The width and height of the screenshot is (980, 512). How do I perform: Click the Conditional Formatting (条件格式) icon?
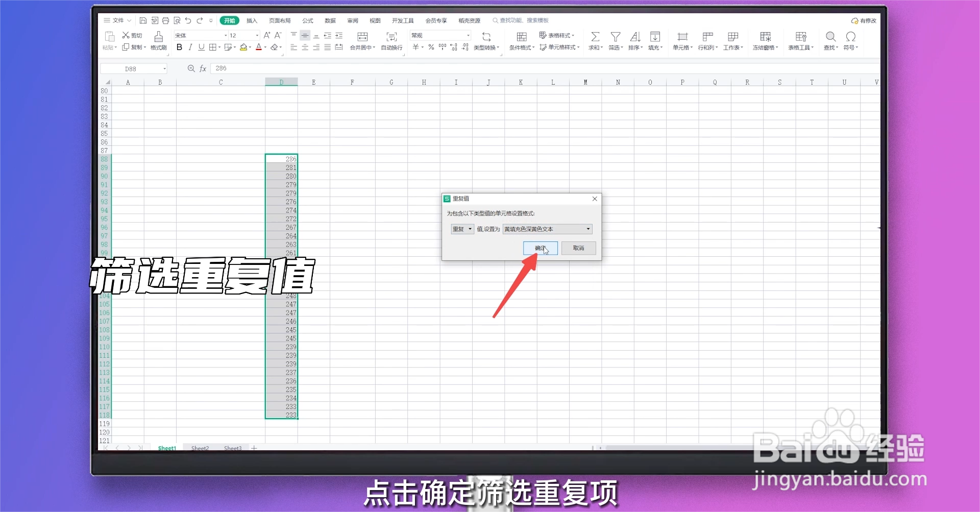(x=522, y=37)
